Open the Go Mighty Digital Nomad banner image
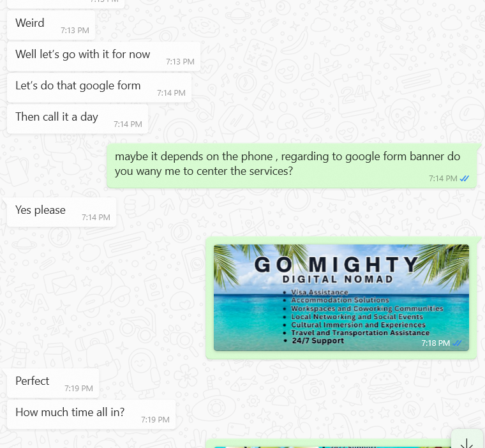Screen dimensions: 485x448 click(341, 297)
